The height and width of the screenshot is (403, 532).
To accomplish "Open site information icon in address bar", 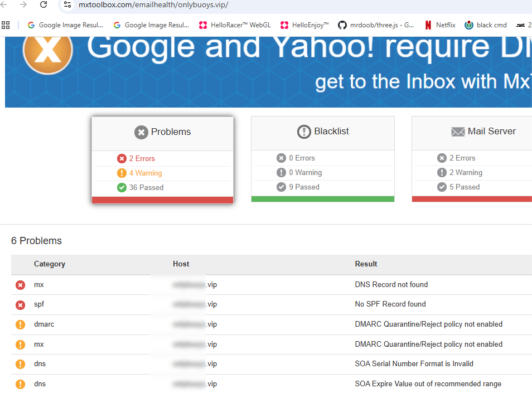I will [67, 5].
